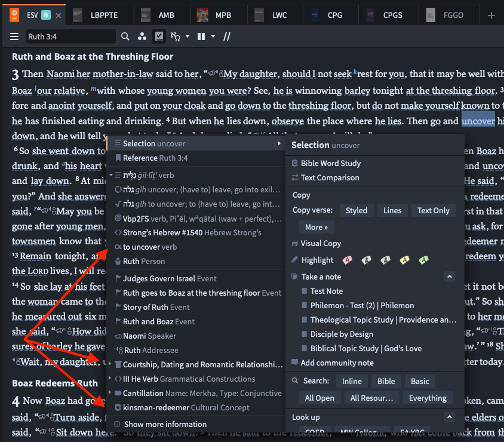504x442 pixels.
Task: Select the Selection uncover menu entry
Action: point(196,144)
